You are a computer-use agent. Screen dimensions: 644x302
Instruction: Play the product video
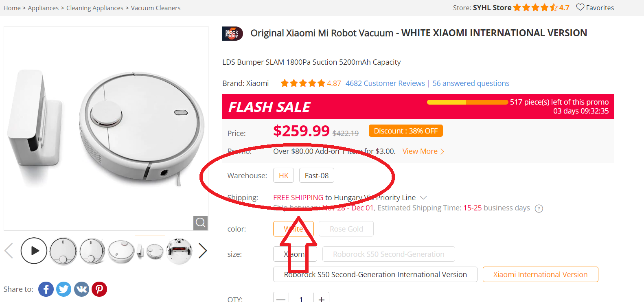click(x=34, y=251)
